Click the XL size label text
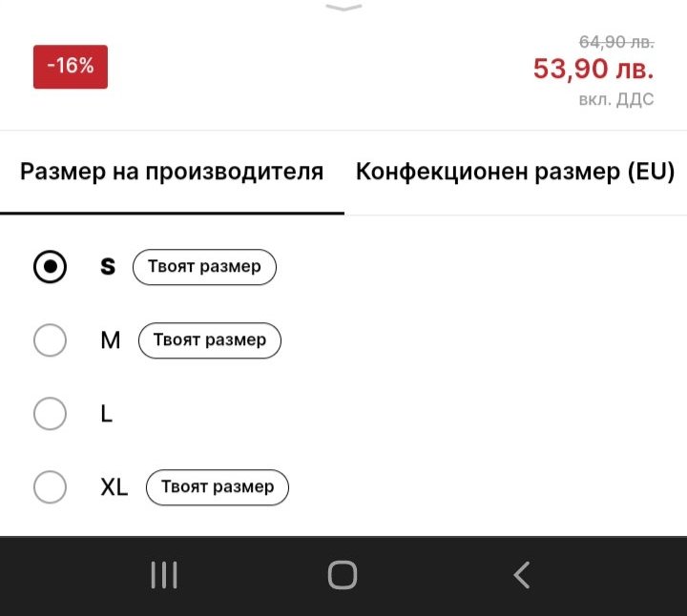Image resolution: width=687 pixels, height=616 pixels. click(x=114, y=487)
